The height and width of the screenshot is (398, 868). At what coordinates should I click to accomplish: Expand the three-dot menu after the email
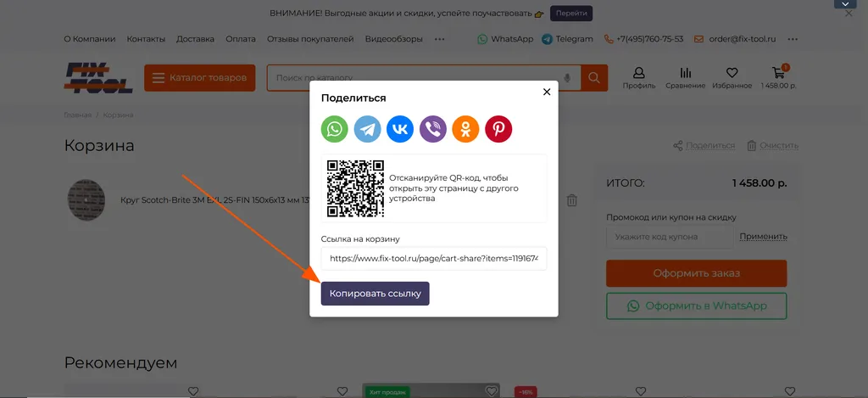click(x=793, y=39)
